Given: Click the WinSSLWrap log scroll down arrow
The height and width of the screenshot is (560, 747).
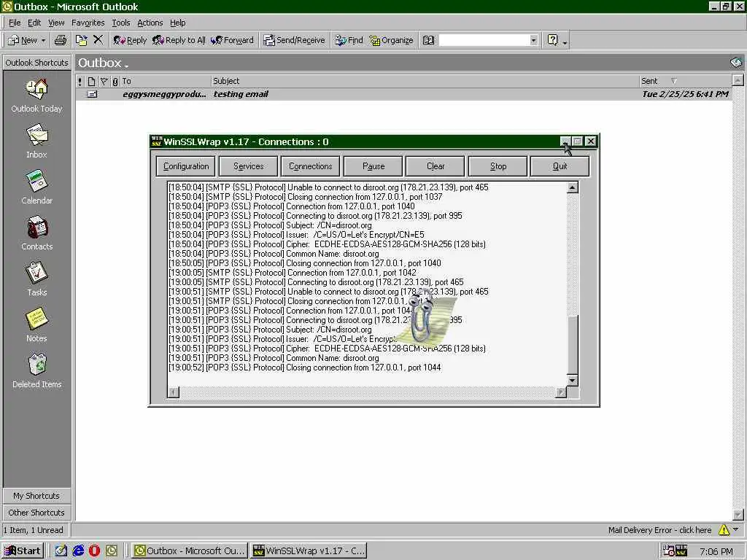Looking at the screenshot, I should [572, 381].
